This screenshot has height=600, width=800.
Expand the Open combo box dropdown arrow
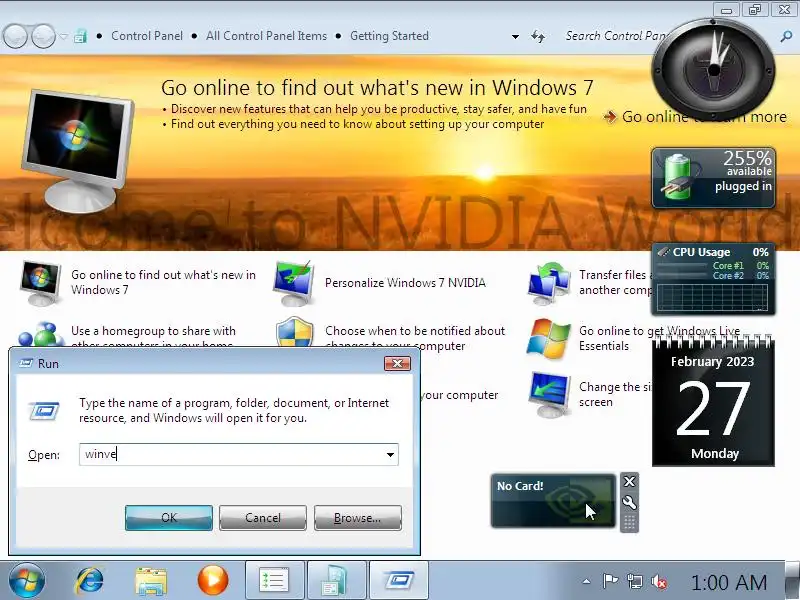(x=390, y=455)
